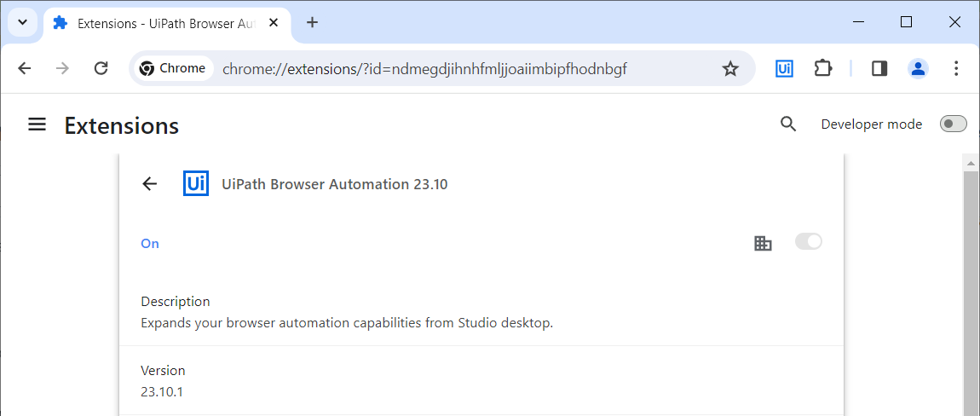Minimize the Chrome window
The width and height of the screenshot is (980, 416).
coord(857,22)
